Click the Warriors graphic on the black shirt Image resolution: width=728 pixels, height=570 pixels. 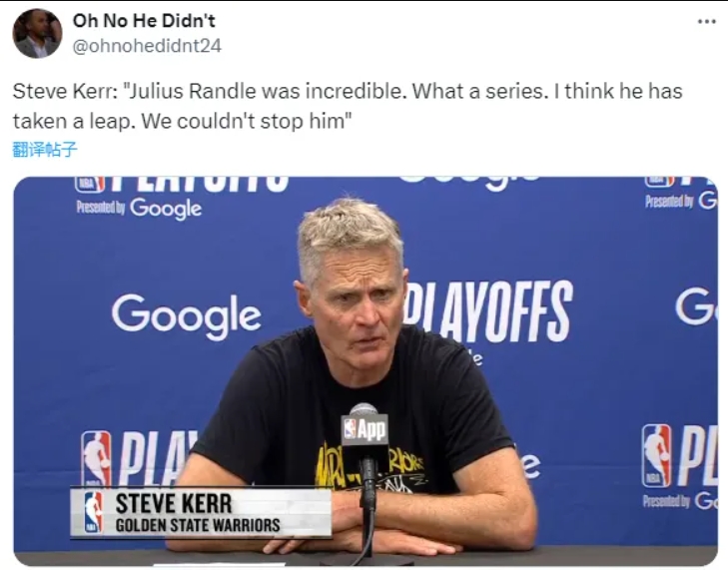[x=369, y=469]
